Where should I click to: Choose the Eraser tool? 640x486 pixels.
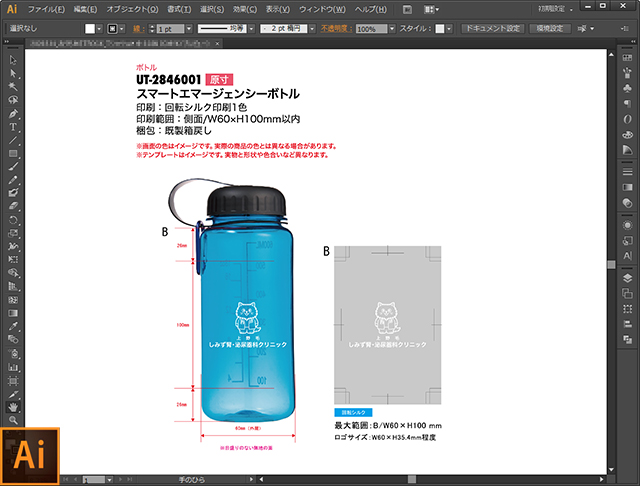click(13, 206)
